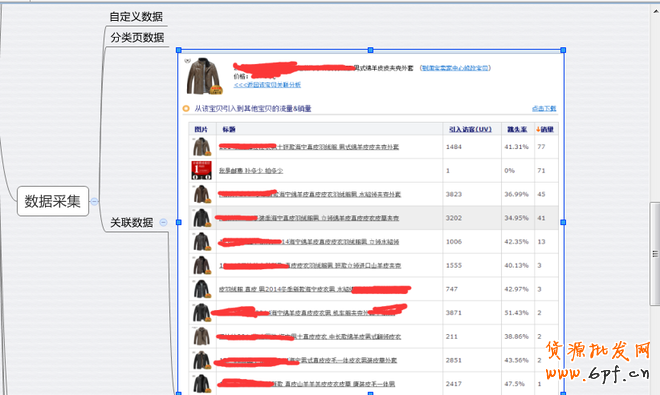Sort by 引入访客(UV) column header
660x395 pixels.
470,129
